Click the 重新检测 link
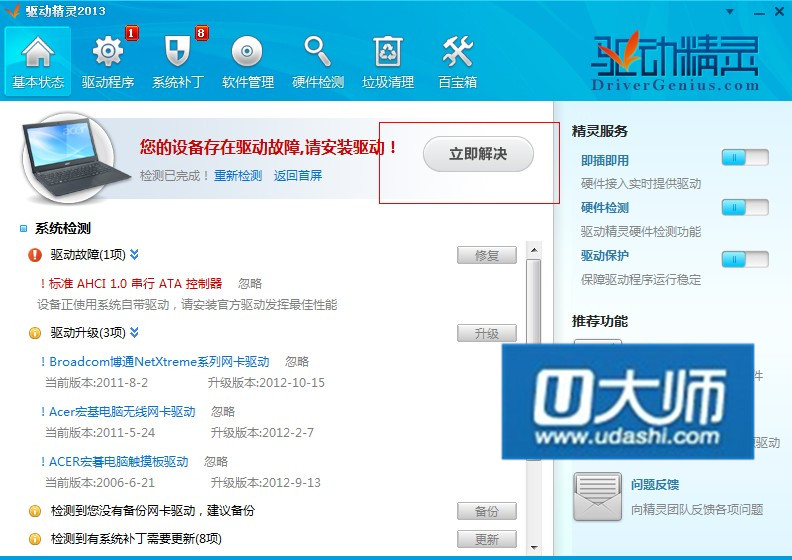 tap(238, 176)
